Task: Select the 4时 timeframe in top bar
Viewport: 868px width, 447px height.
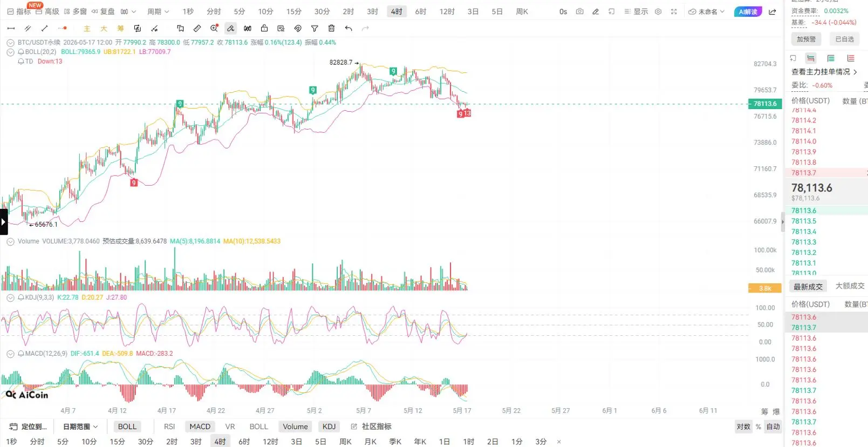Action: pyautogui.click(x=397, y=11)
